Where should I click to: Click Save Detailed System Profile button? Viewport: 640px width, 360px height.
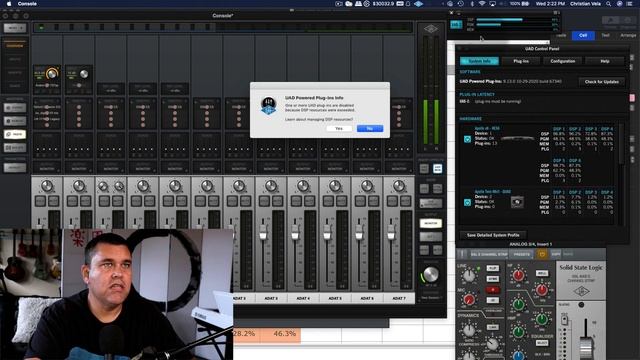point(493,235)
